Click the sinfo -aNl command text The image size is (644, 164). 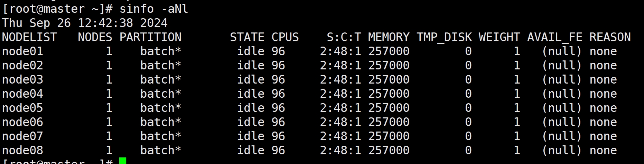click(154, 9)
